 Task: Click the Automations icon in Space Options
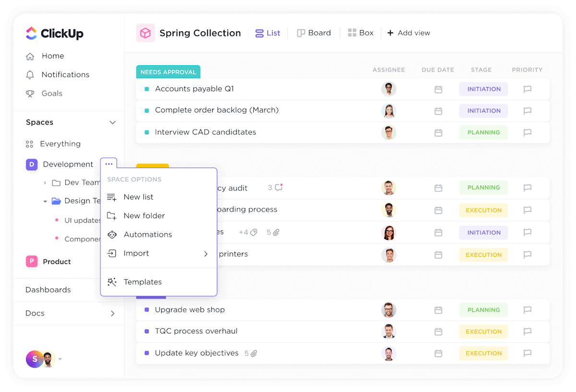click(111, 235)
